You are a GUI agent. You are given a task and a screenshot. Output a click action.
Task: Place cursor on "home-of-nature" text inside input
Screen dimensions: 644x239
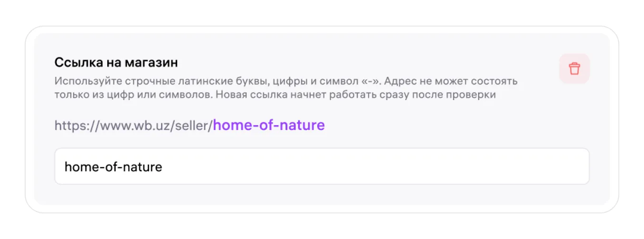[113, 167]
